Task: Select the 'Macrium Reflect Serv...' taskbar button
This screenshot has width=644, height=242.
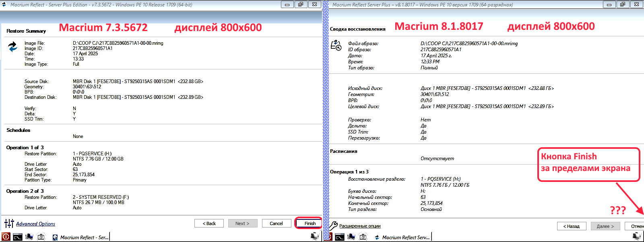Action: 402,237
